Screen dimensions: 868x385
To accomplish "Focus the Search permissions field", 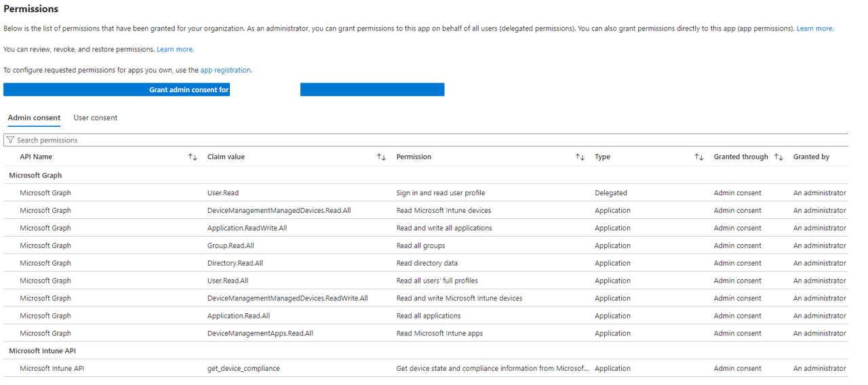I will click(426, 140).
